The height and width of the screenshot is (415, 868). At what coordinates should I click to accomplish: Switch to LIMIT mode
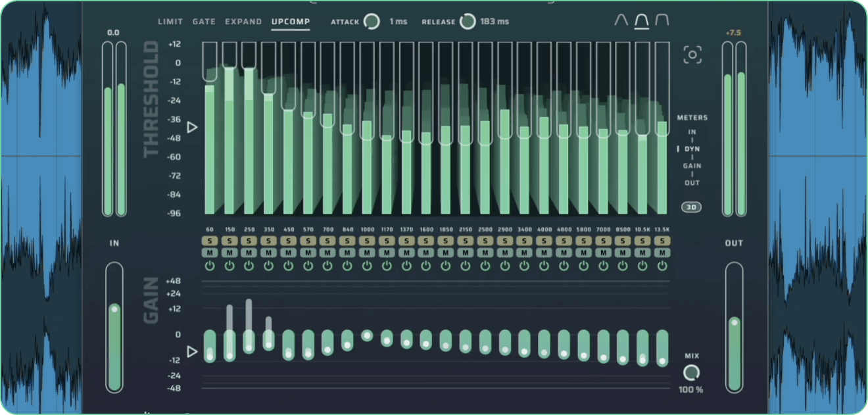[x=170, y=22]
